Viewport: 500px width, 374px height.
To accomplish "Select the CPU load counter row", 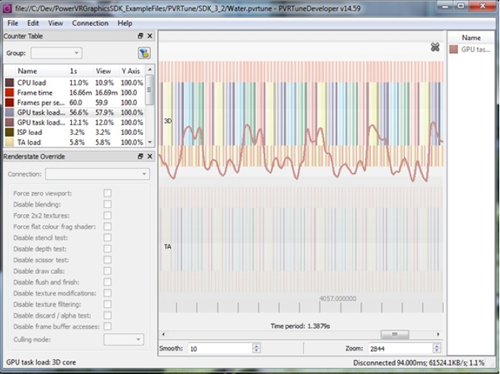I will point(75,83).
